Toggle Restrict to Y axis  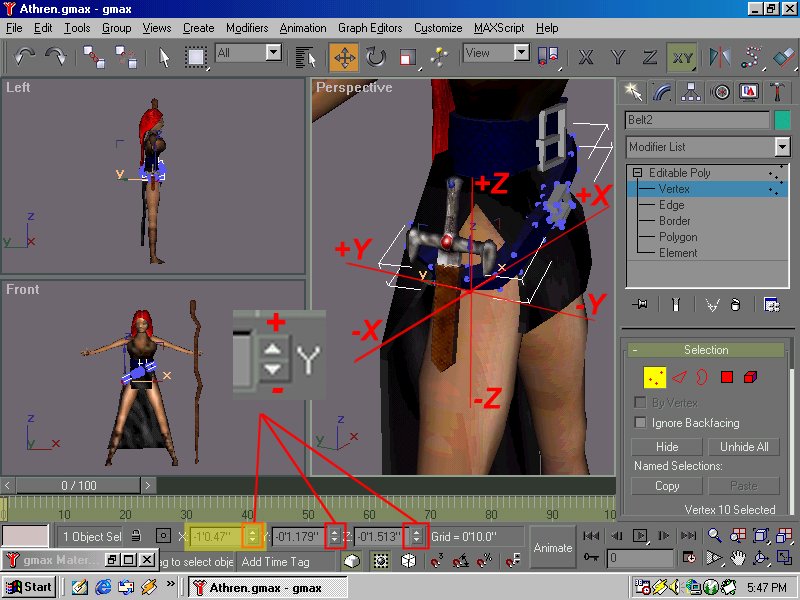point(618,57)
